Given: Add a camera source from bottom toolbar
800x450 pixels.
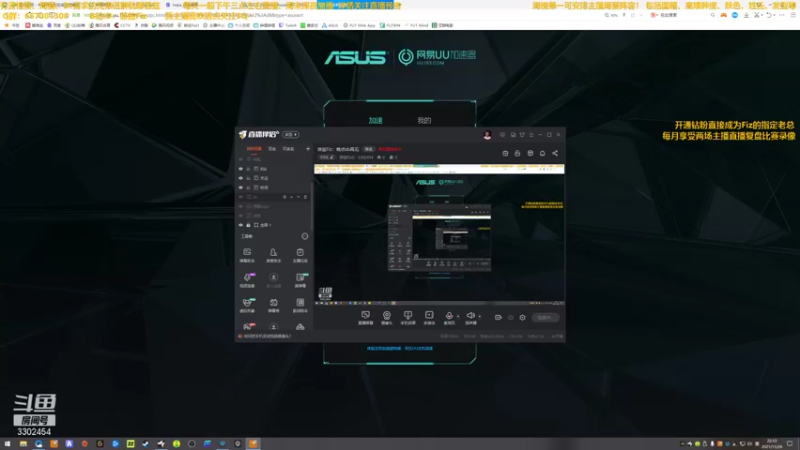Looking at the screenshot, I should click(x=387, y=317).
